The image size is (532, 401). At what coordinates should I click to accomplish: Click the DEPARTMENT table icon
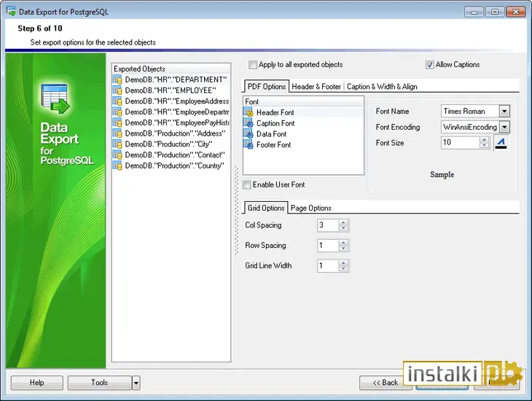point(117,79)
